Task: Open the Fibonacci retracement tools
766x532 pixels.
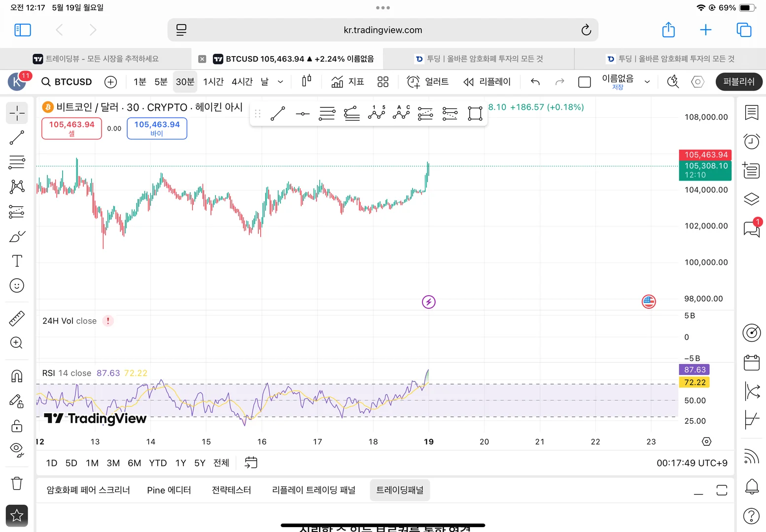Action: click(x=17, y=162)
